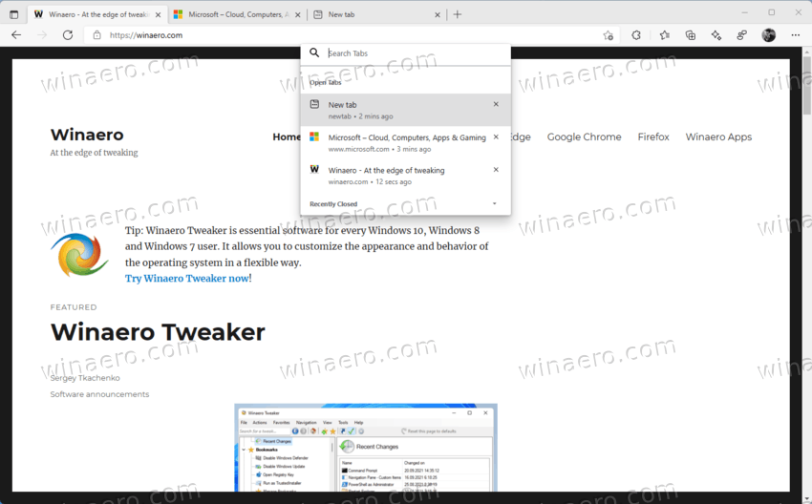Click the forward arrow button
This screenshot has width=812, height=504.
point(42,35)
